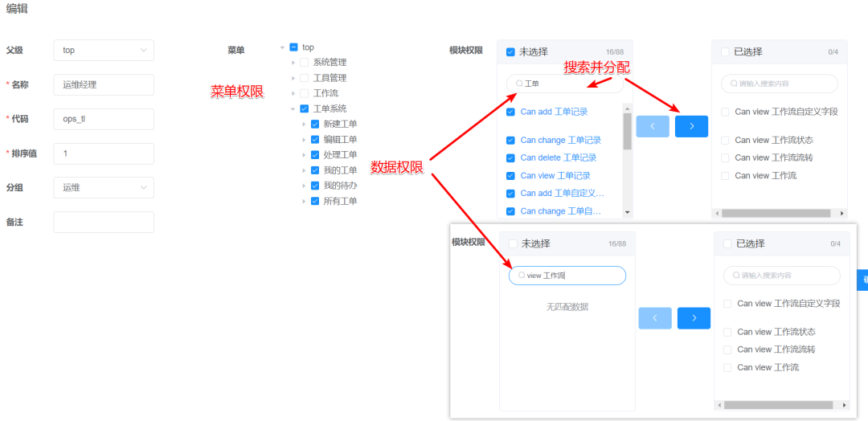
Task: Collapse the top root node in the 菜单 tree
Action: click(x=283, y=47)
